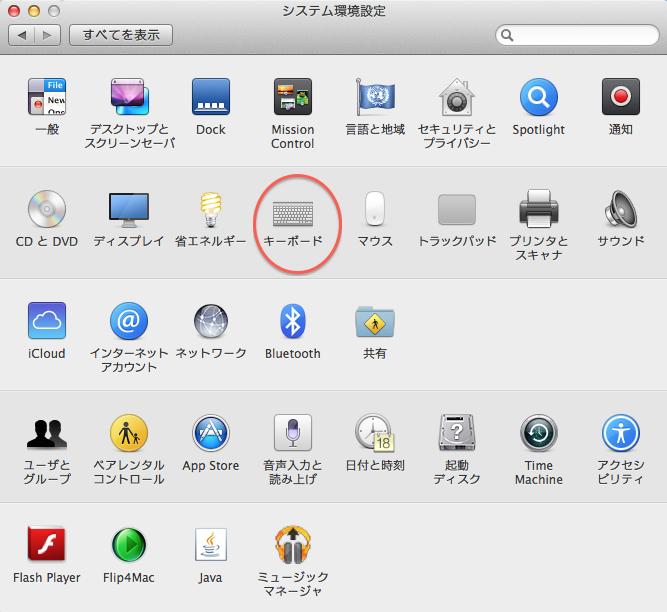Open 省エネルギー light bulb icon

[x=211, y=209]
